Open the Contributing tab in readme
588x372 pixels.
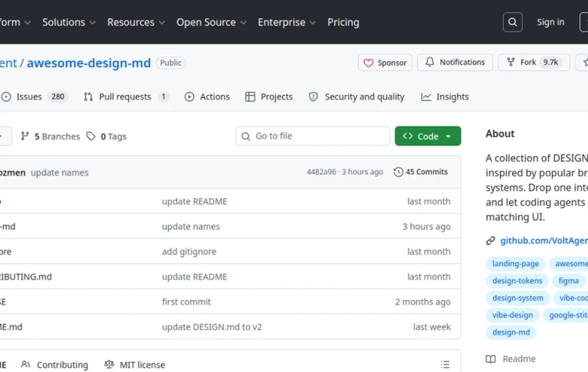click(x=55, y=365)
